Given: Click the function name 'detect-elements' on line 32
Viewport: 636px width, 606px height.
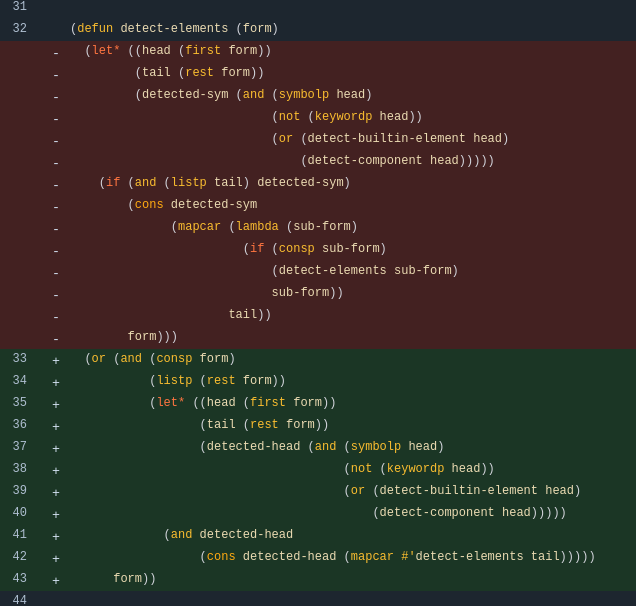Looking at the screenshot, I should (x=174, y=29).
